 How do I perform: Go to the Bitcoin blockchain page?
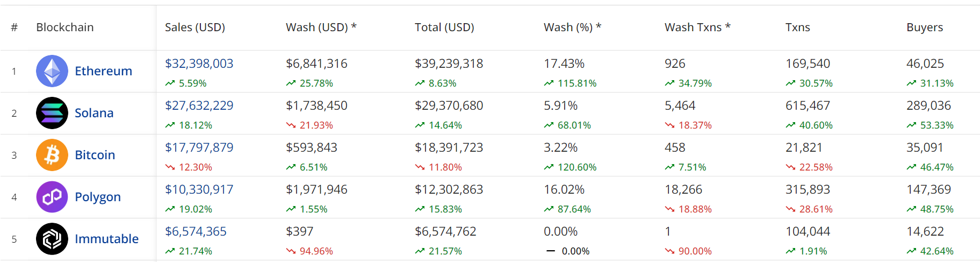[95, 155]
